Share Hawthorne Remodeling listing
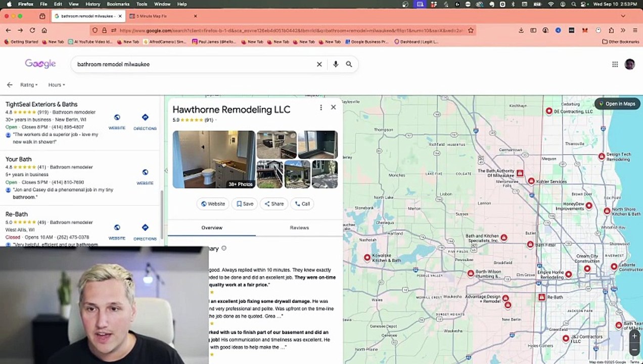This screenshot has height=364, width=643. 274,204
